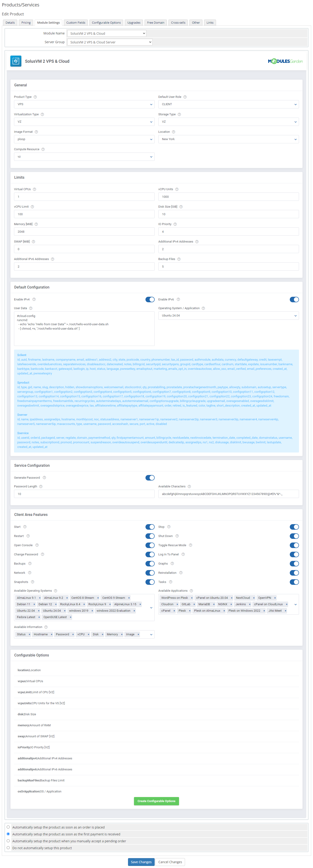Select Do not automatically setup this product
This screenshot has width=313, height=868.
click(x=8, y=848)
